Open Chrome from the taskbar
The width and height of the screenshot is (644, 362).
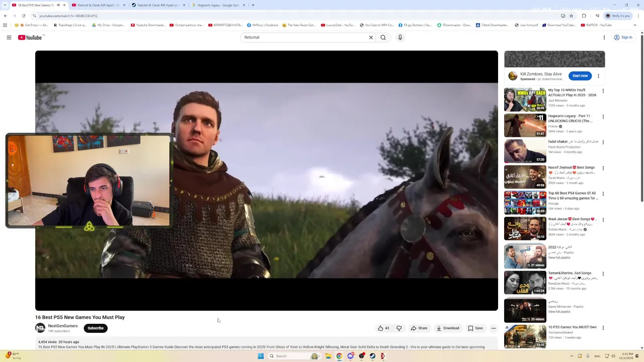coord(339,356)
